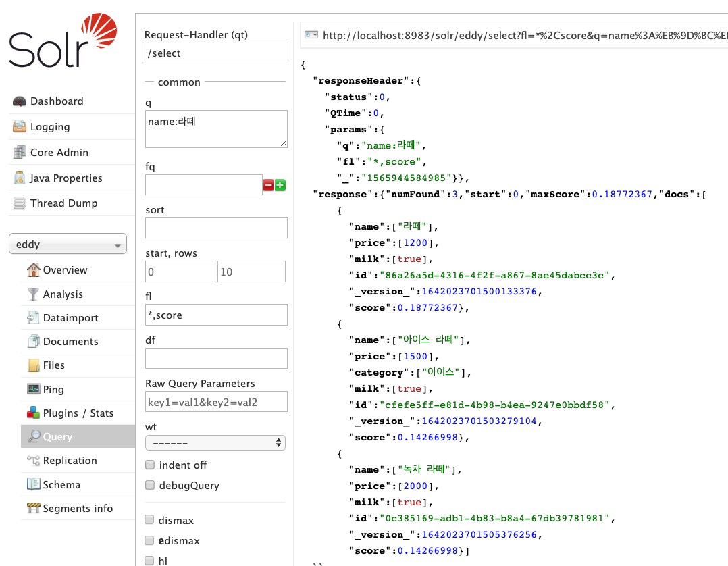
Task: Open the request URL link
Action: 525,35
